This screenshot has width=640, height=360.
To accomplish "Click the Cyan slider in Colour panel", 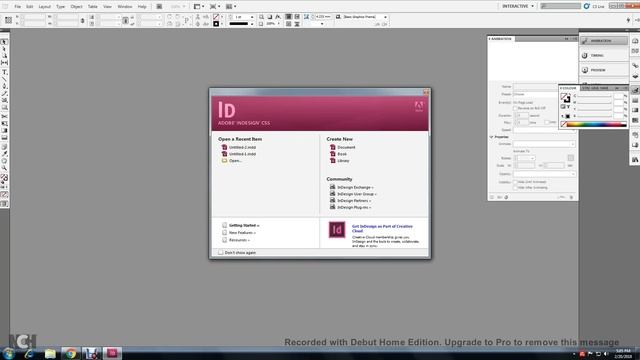I will 595,96.
